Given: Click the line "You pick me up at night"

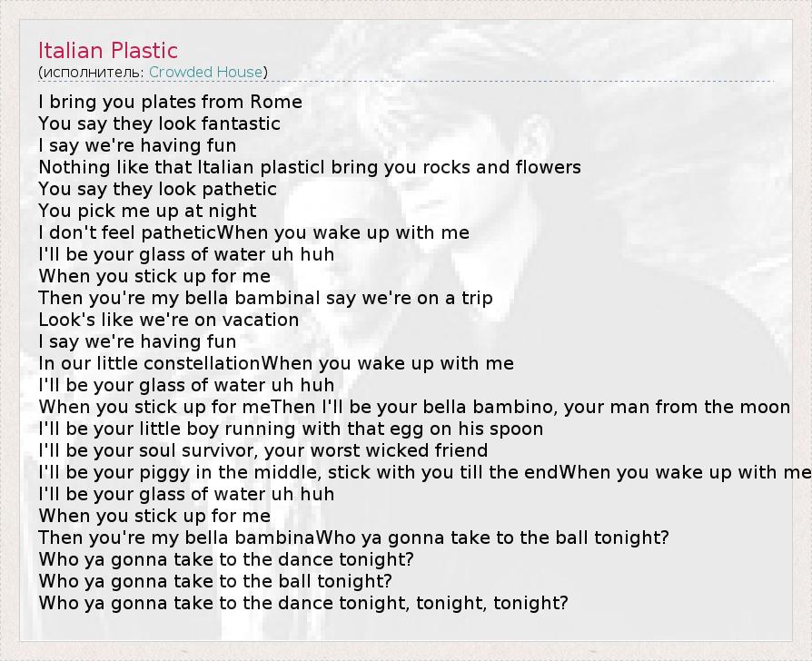Looking at the screenshot, I should (147, 211).
